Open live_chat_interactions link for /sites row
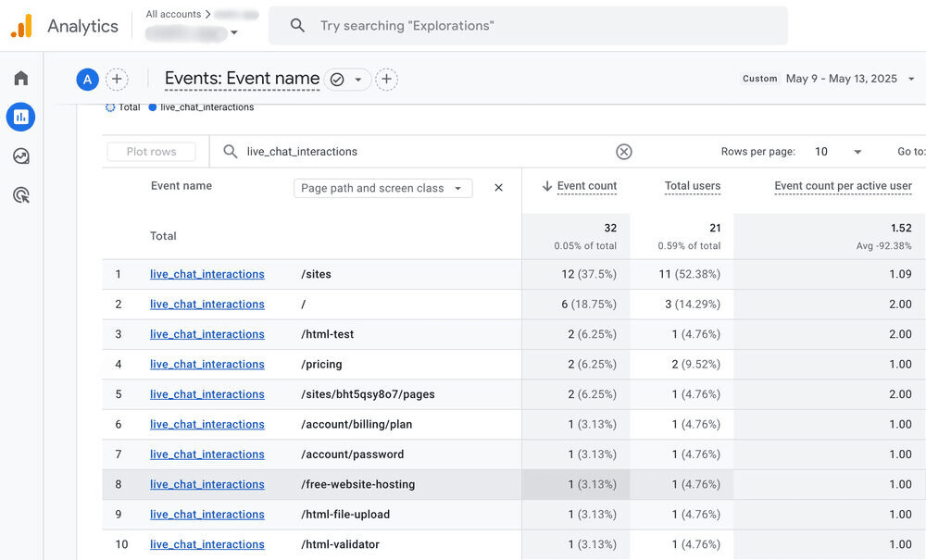The height and width of the screenshot is (560, 926). pos(207,274)
